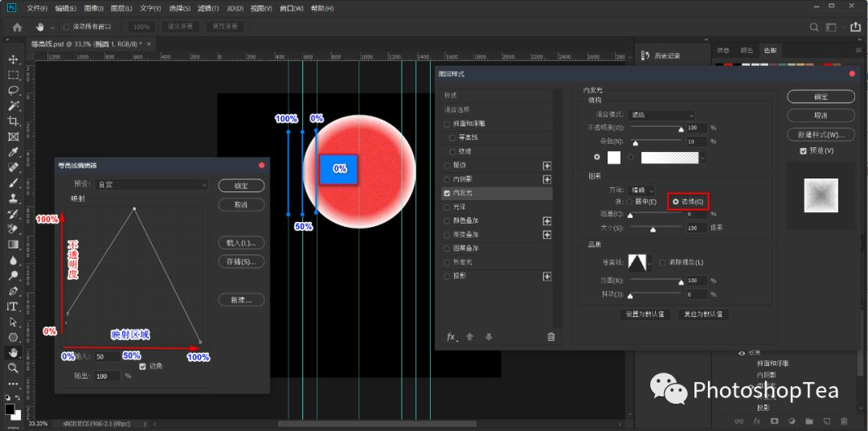Screen dimensions: 868x431
Task: Click the History panel icon
Action: tap(645, 56)
